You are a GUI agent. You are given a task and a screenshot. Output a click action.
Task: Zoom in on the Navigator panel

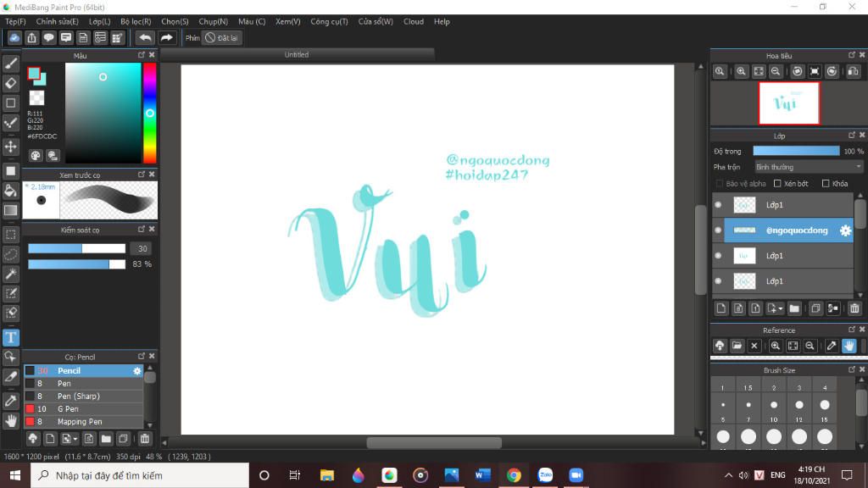point(741,71)
